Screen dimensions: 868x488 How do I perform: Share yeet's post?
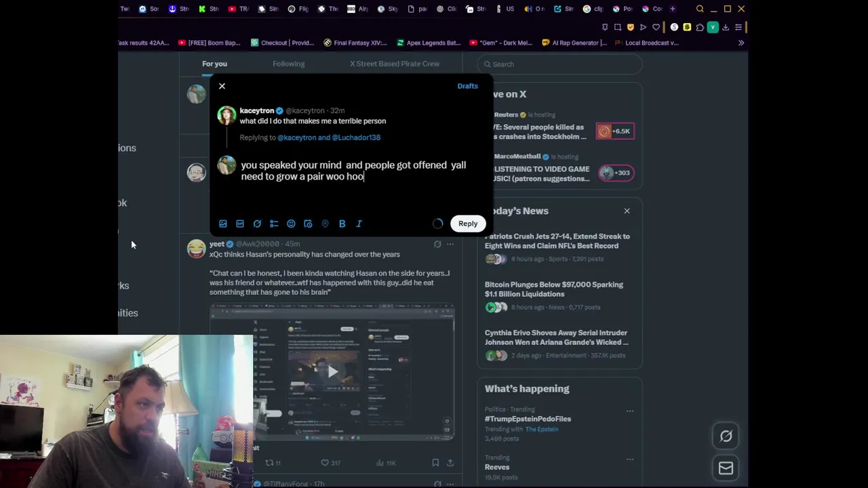[x=450, y=463]
